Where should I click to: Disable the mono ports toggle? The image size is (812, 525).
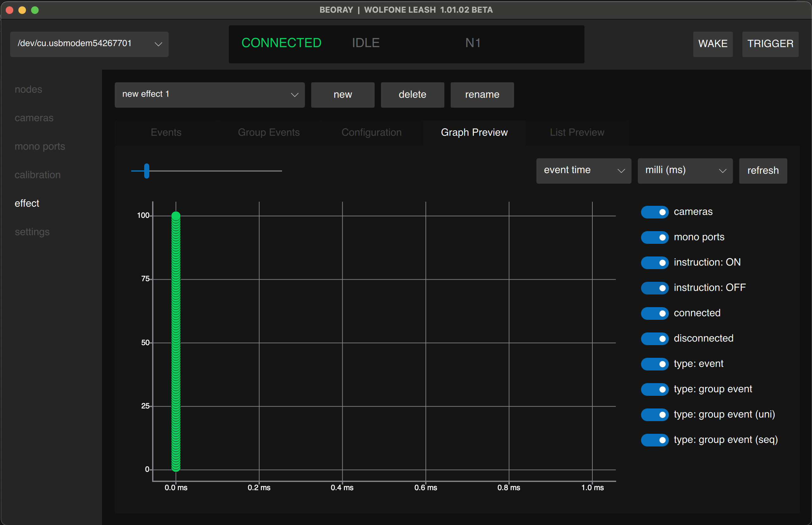click(x=654, y=237)
